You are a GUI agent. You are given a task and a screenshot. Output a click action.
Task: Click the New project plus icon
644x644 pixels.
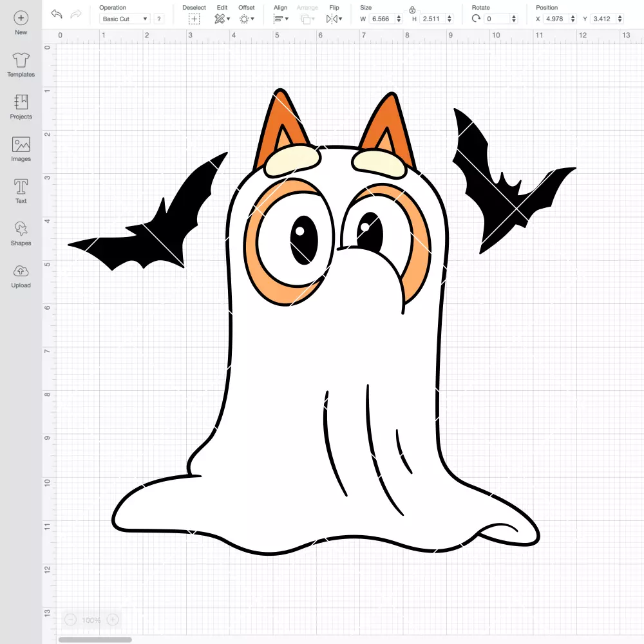click(x=21, y=17)
